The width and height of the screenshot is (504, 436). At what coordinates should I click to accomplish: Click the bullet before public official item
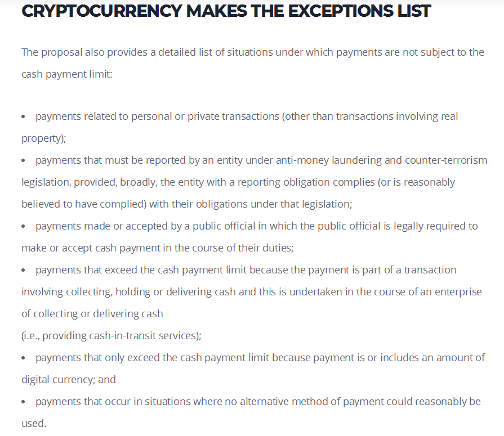tap(23, 226)
